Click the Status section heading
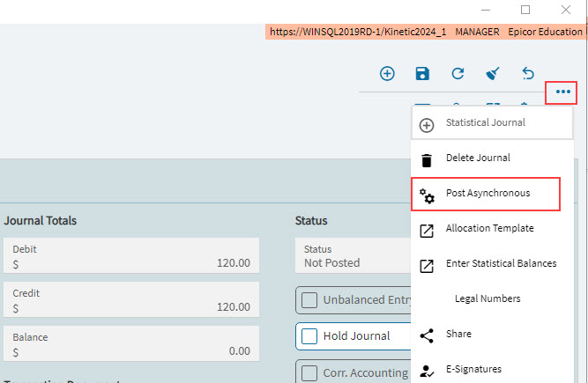 tap(311, 220)
